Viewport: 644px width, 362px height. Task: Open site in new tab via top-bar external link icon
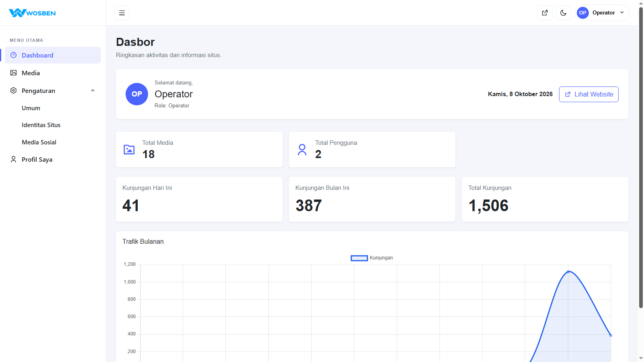pos(545,13)
